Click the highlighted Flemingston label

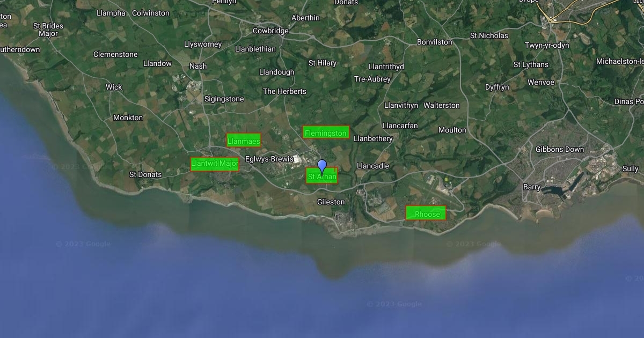tap(326, 133)
